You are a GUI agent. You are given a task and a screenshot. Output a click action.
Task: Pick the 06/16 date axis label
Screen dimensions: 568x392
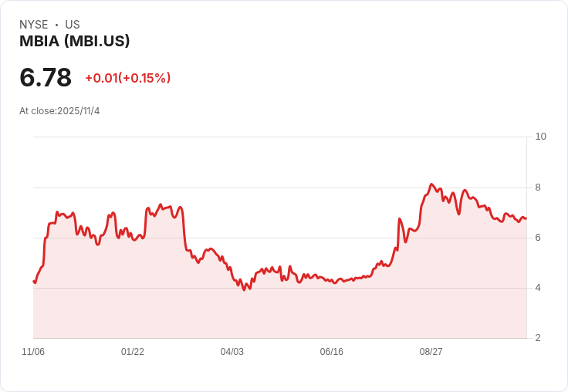tap(332, 351)
